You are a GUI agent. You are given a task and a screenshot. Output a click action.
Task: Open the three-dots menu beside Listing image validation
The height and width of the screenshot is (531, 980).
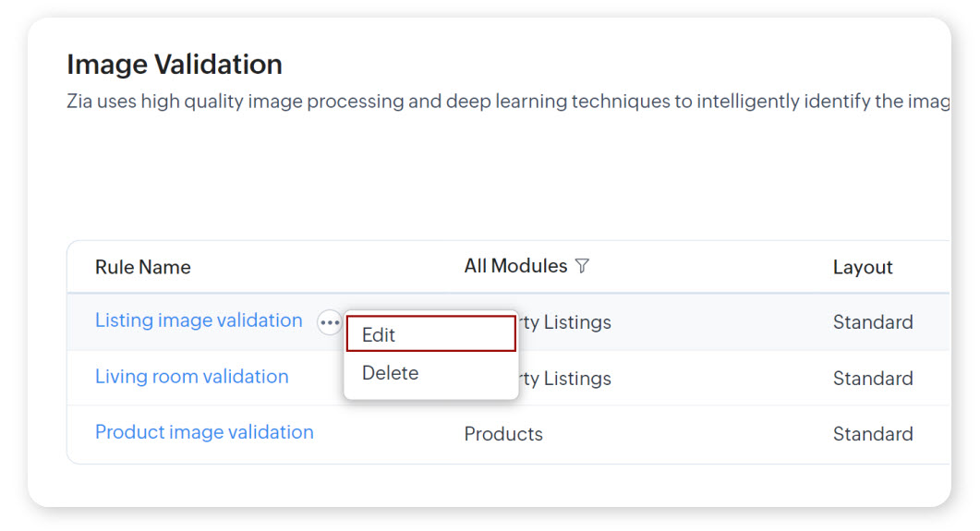tap(329, 322)
